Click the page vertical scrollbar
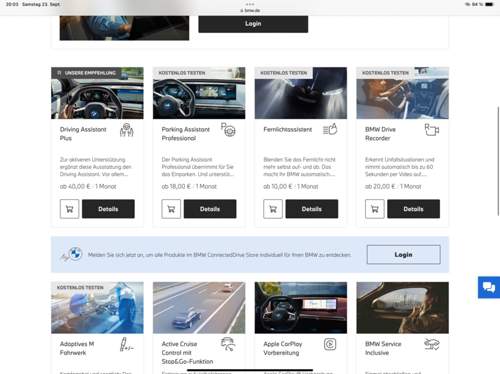Image resolution: width=500 pixels, height=374 pixels. 498,161
